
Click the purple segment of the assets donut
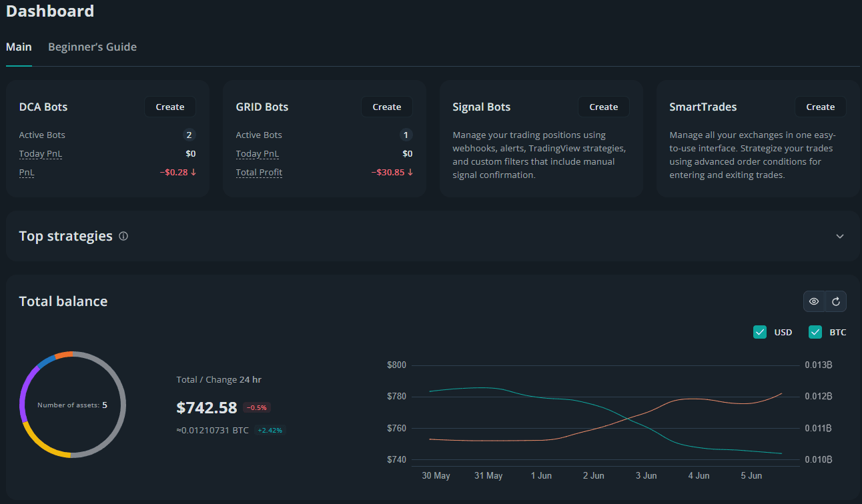[25, 392]
